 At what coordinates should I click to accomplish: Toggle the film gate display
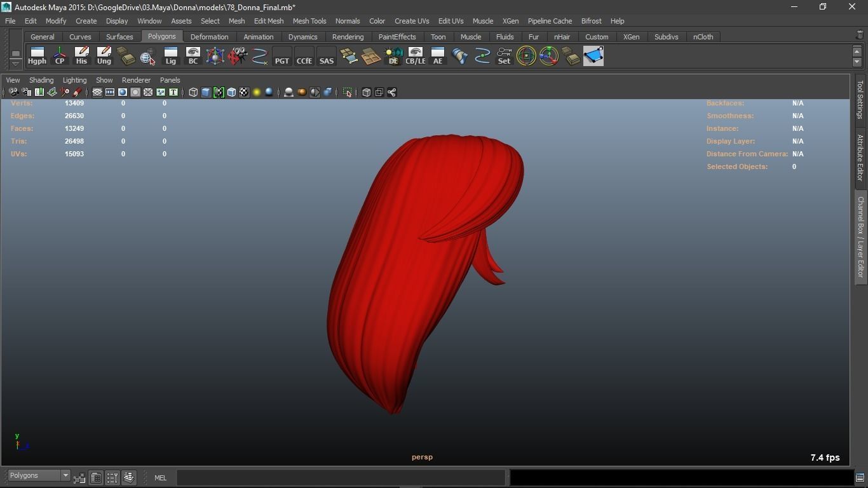[110, 92]
